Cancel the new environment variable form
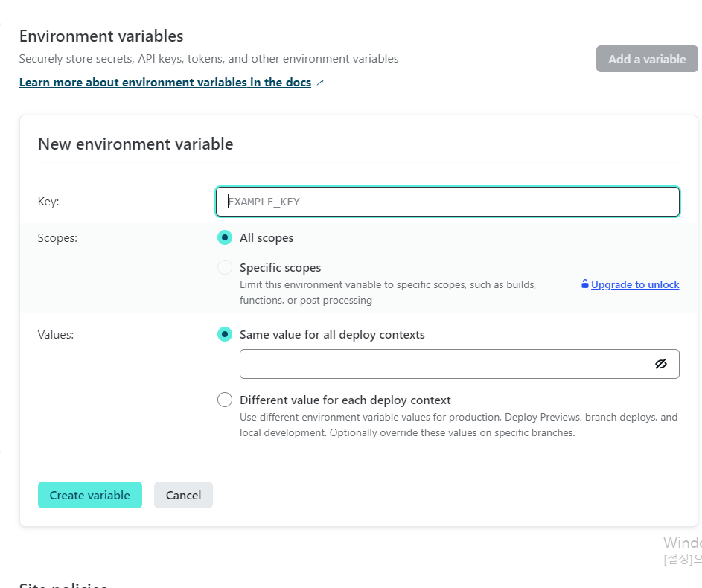 [x=183, y=495]
